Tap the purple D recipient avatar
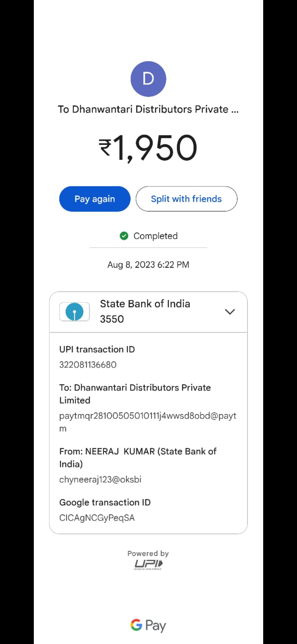 click(x=148, y=79)
